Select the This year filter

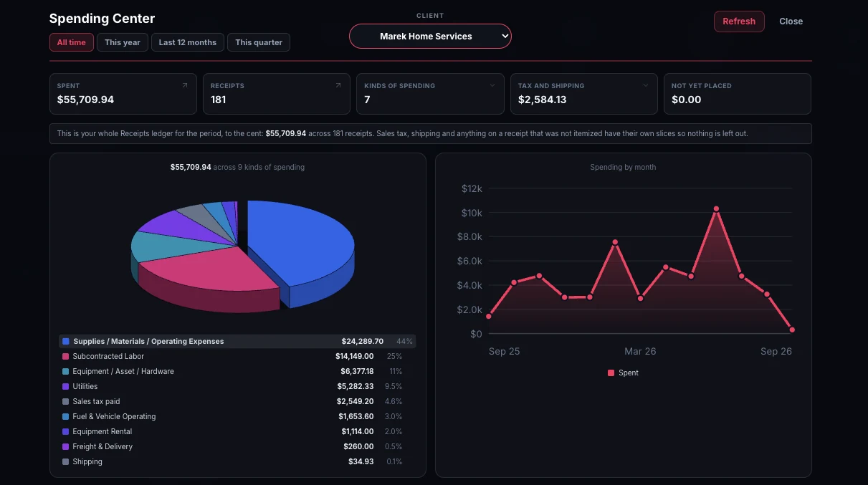click(123, 42)
